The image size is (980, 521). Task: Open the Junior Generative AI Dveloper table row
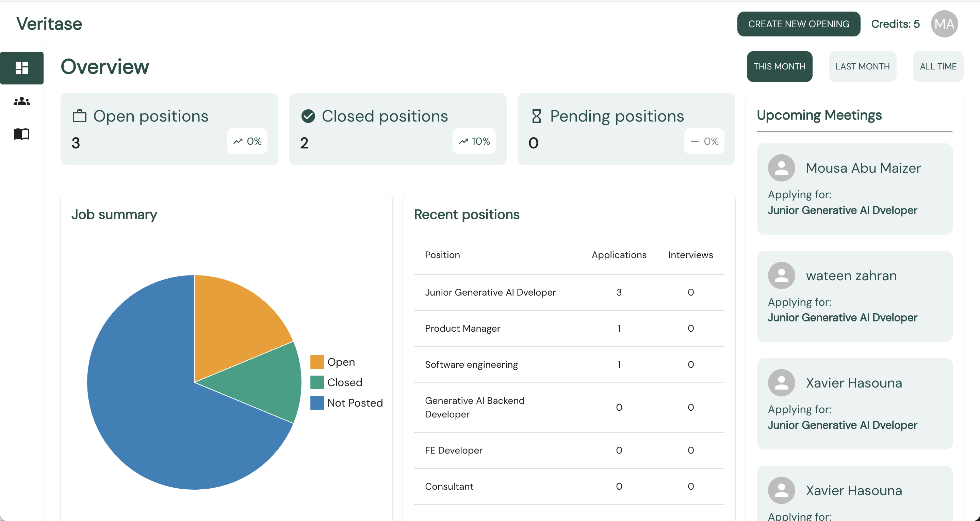(569, 293)
